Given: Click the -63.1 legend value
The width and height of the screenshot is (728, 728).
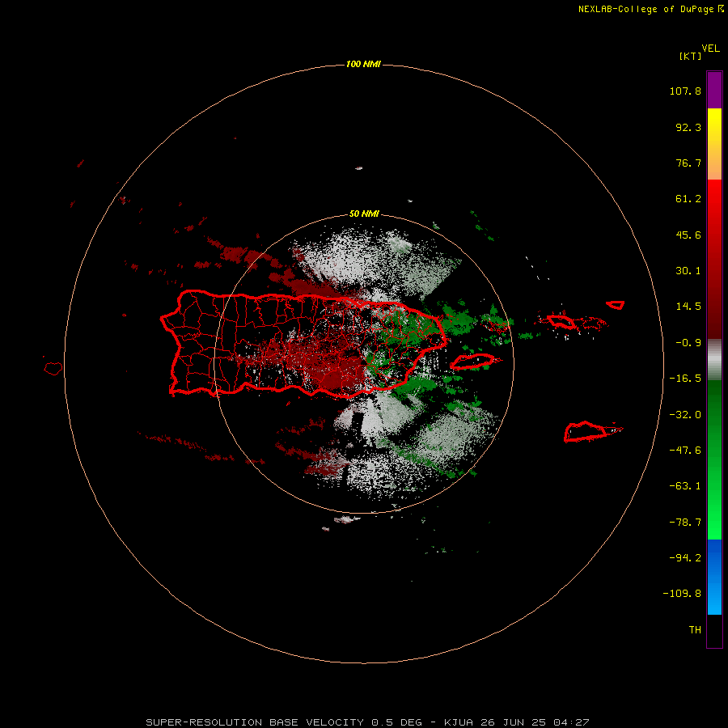Looking at the screenshot, I should (x=685, y=486).
